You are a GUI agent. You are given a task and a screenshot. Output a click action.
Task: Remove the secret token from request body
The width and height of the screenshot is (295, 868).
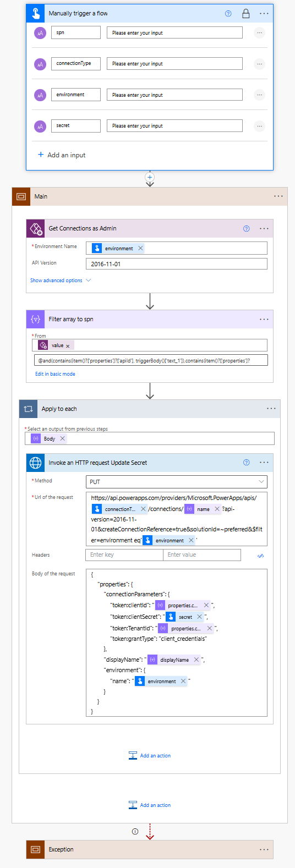tap(199, 617)
